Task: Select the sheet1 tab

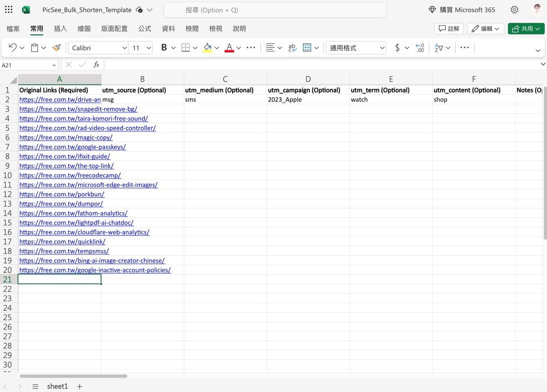Action: point(57,386)
